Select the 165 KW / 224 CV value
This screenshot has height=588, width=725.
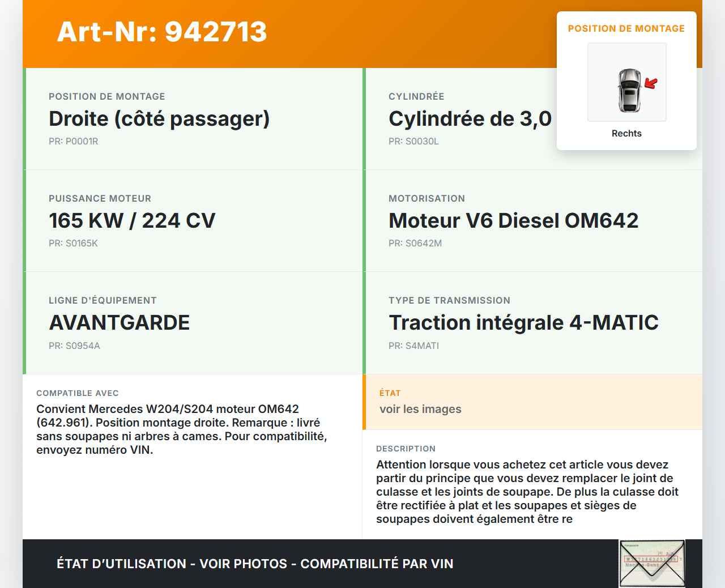(132, 221)
